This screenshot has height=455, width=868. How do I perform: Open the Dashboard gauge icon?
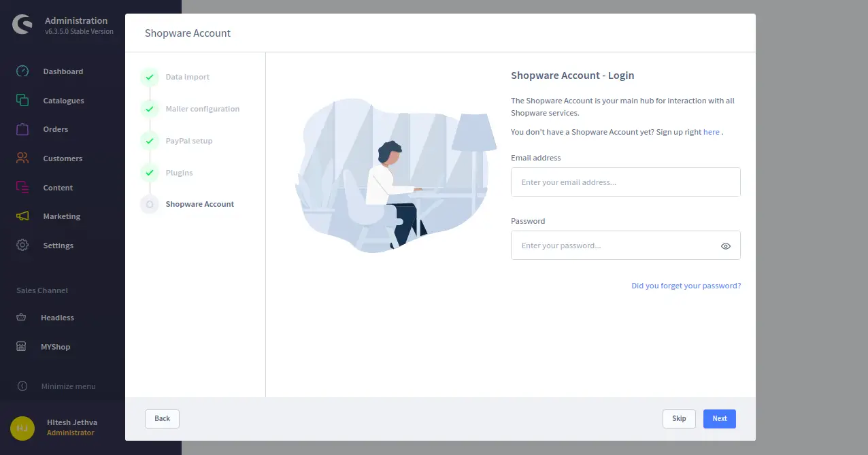tap(22, 71)
